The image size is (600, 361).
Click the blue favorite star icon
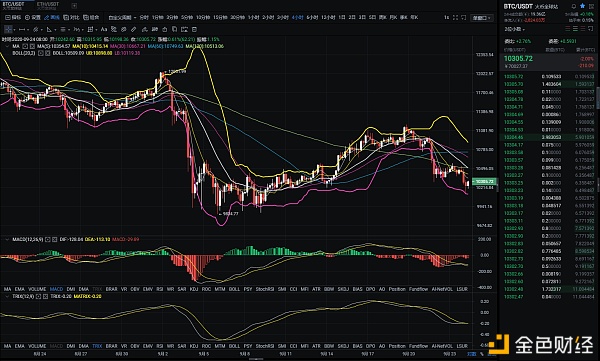tap(582, 6)
